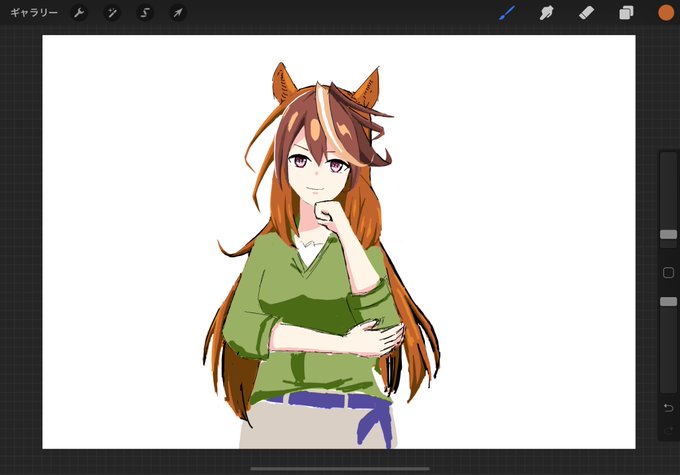The width and height of the screenshot is (680, 475).
Task: Click the brush size slider handle
Action: [668, 234]
